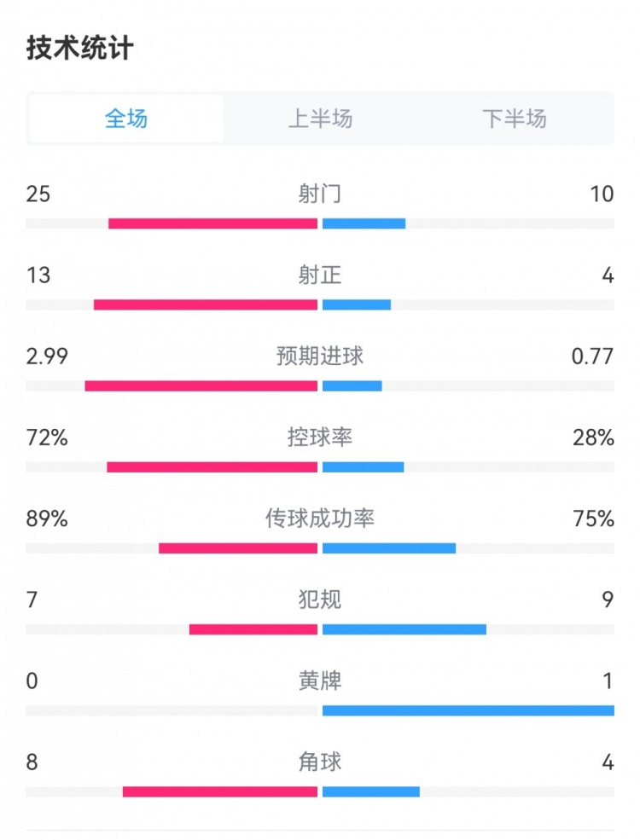The width and height of the screenshot is (640, 840).
Task: Tap the 0.77 expected goals value
Action: [592, 356]
